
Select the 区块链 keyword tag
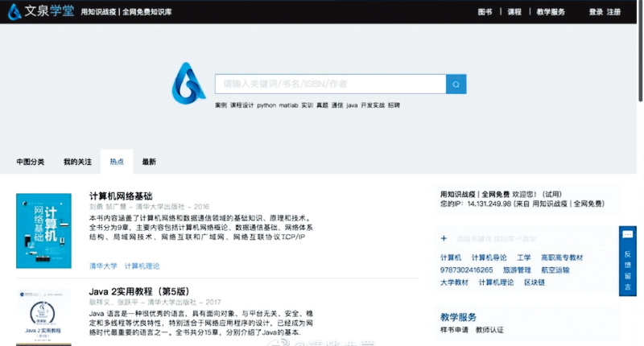(535, 282)
